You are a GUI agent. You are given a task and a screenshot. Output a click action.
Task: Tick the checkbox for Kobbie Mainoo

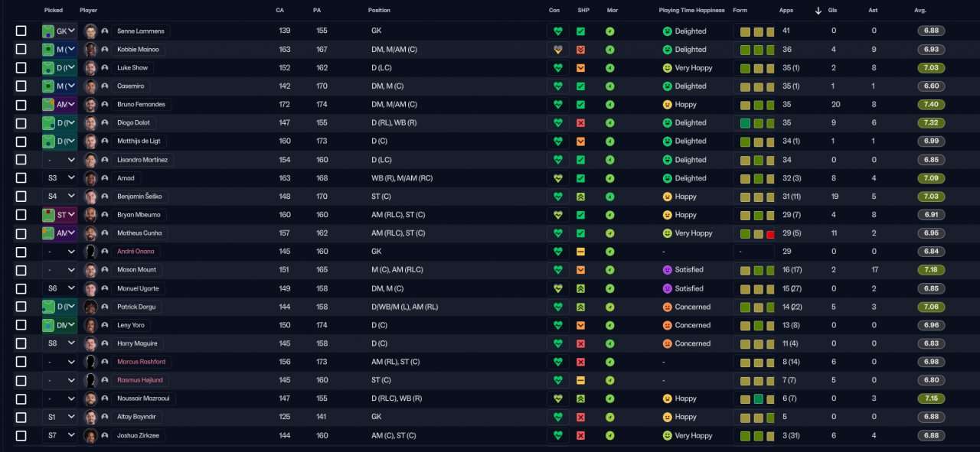point(21,50)
